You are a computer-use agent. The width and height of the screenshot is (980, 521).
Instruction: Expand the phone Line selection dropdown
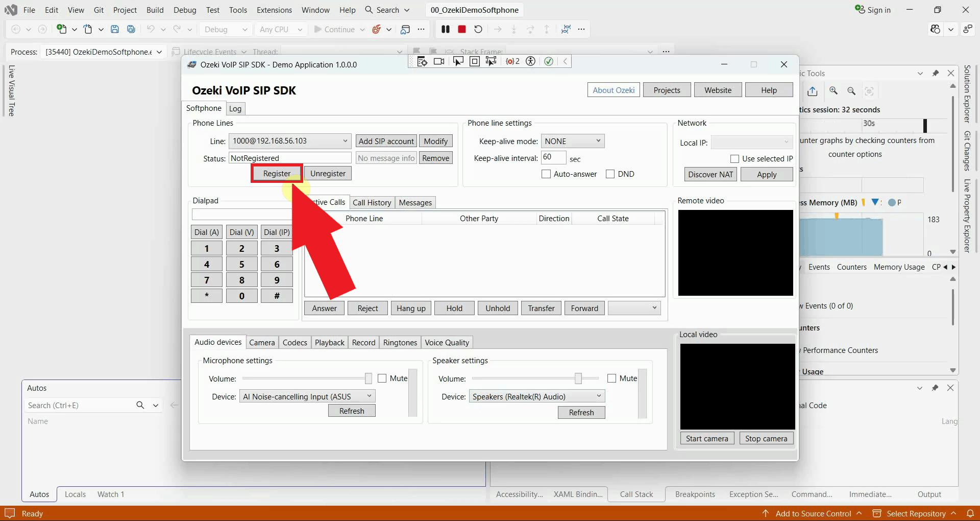tap(290, 141)
